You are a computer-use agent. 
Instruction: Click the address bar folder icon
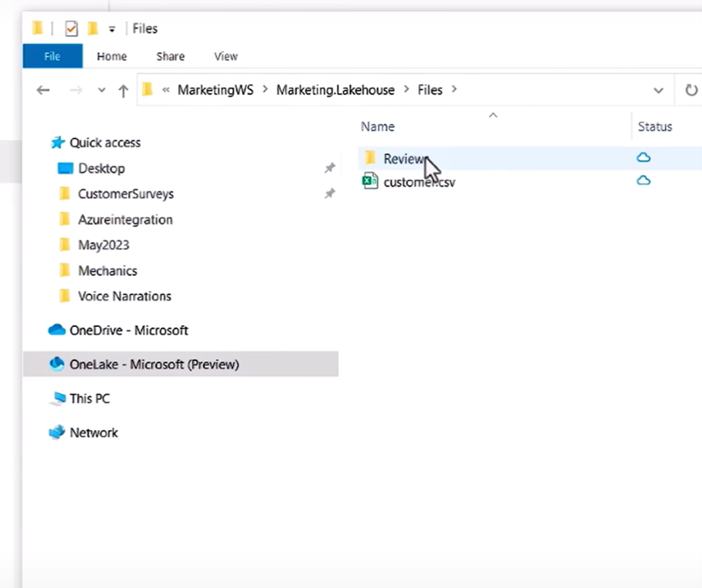[147, 89]
